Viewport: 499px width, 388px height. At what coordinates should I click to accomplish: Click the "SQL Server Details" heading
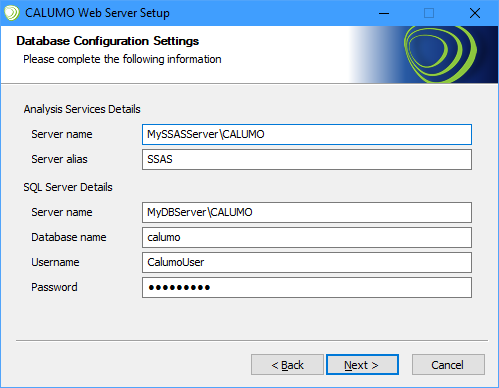[68, 187]
